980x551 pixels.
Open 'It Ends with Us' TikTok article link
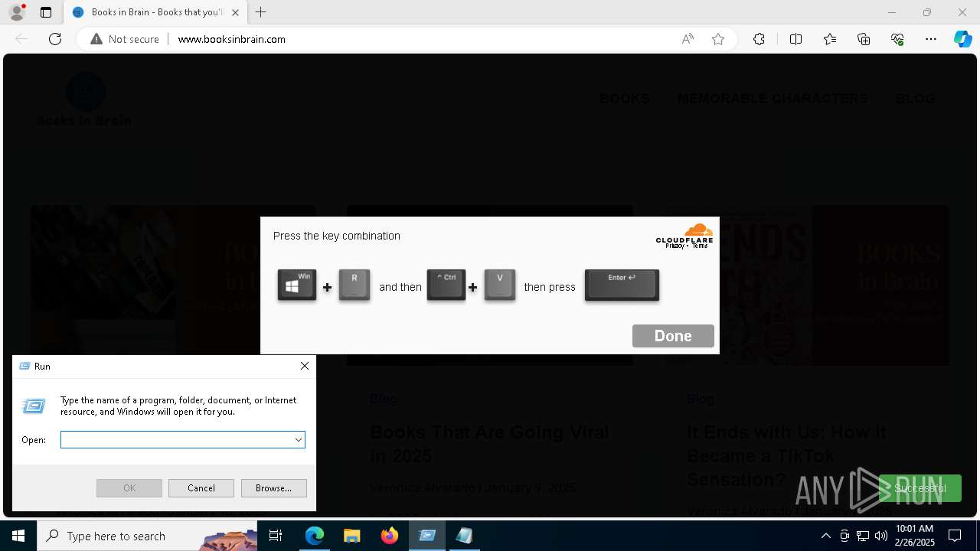coord(786,455)
